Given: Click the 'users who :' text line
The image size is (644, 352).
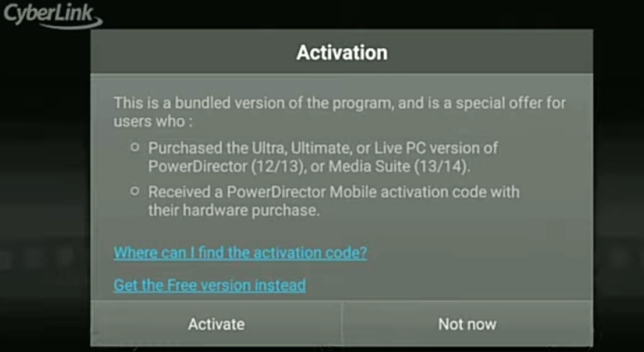Looking at the screenshot, I should pos(153,122).
